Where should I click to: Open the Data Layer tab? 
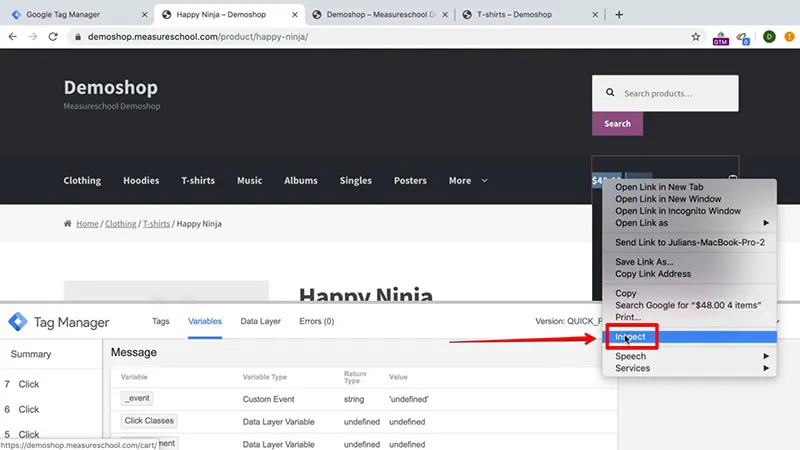260,321
